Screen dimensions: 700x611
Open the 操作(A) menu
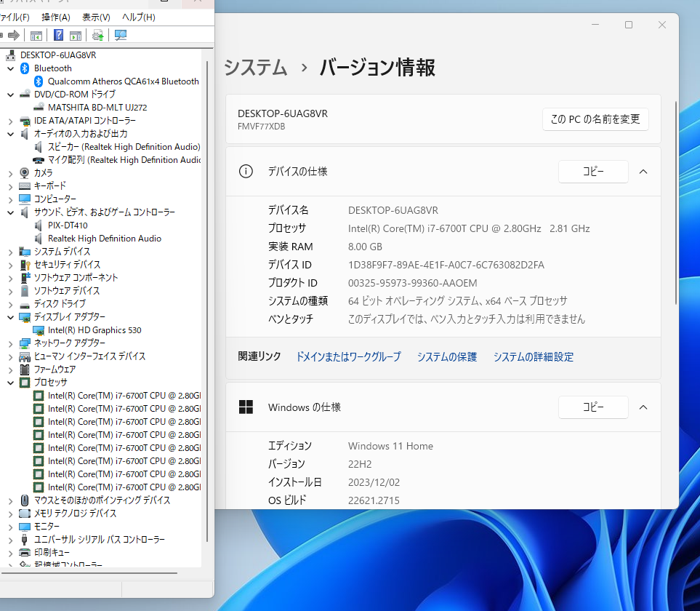click(x=56, y=17)
